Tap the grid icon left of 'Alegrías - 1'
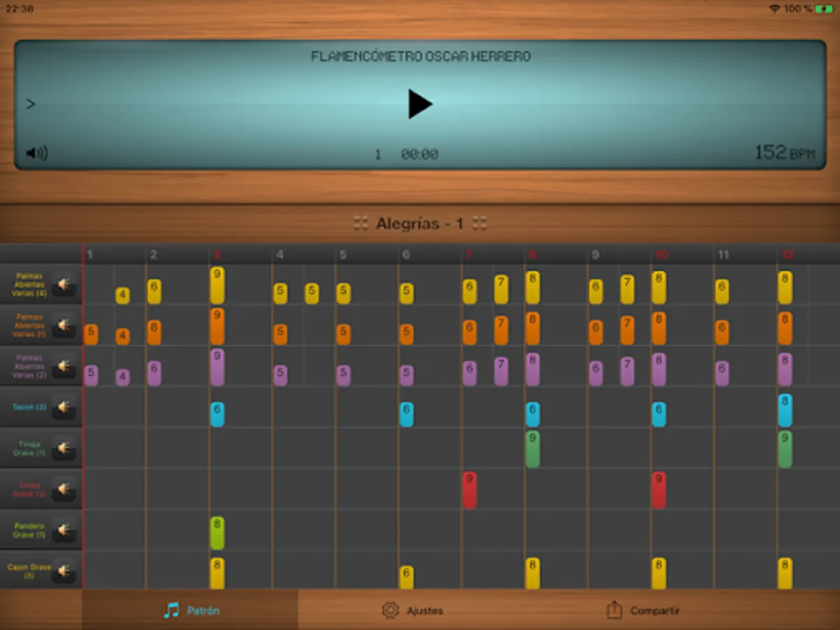This screenshot has height=630, width=840. click(x=361, y=224)
